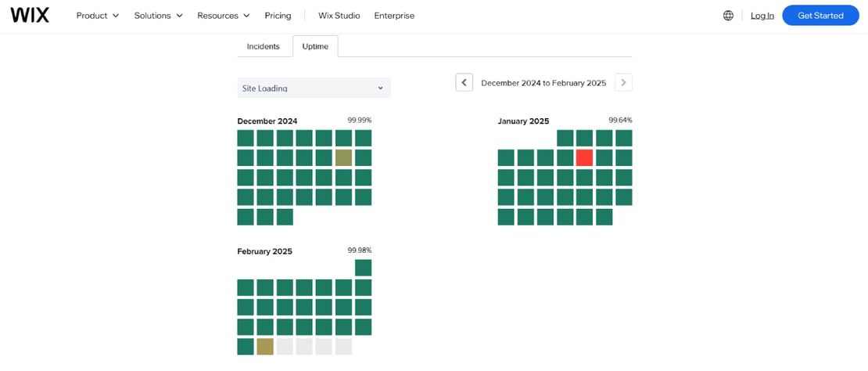
Task: Click the Log In link
Action: coord(762,16)
